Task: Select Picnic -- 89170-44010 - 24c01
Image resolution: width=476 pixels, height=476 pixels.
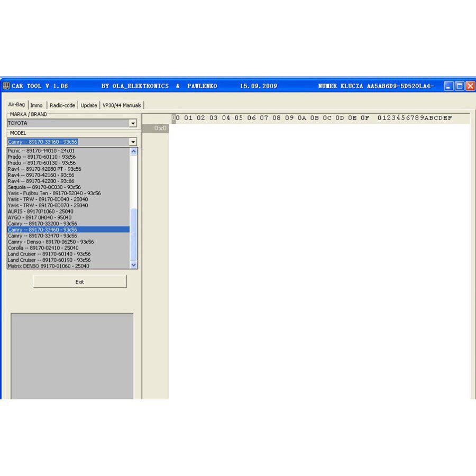Action: point(68,151)
